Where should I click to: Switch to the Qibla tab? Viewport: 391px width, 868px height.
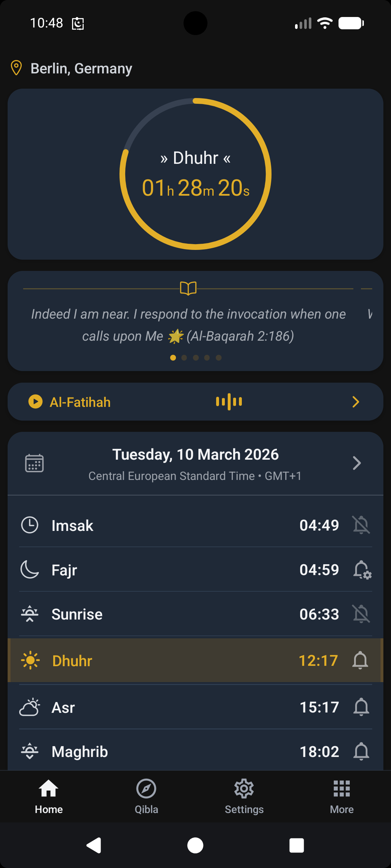tap(146, 796)
